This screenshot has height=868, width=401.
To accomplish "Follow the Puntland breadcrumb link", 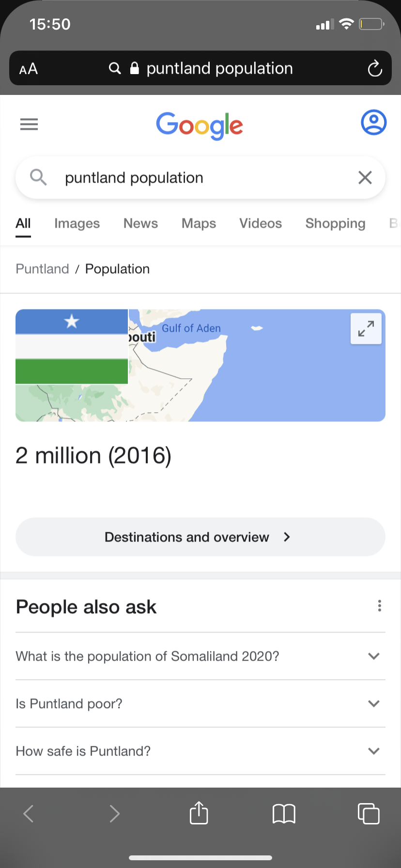I will point(43,269).
